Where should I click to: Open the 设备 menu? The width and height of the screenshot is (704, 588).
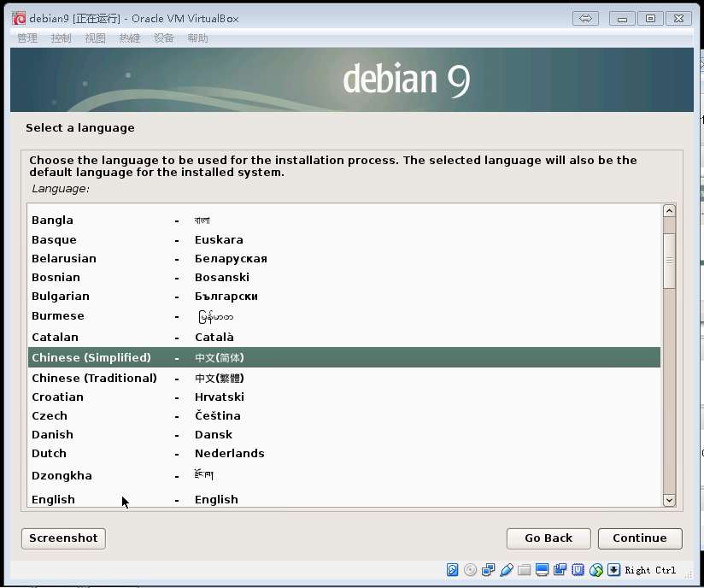[163, 38]
